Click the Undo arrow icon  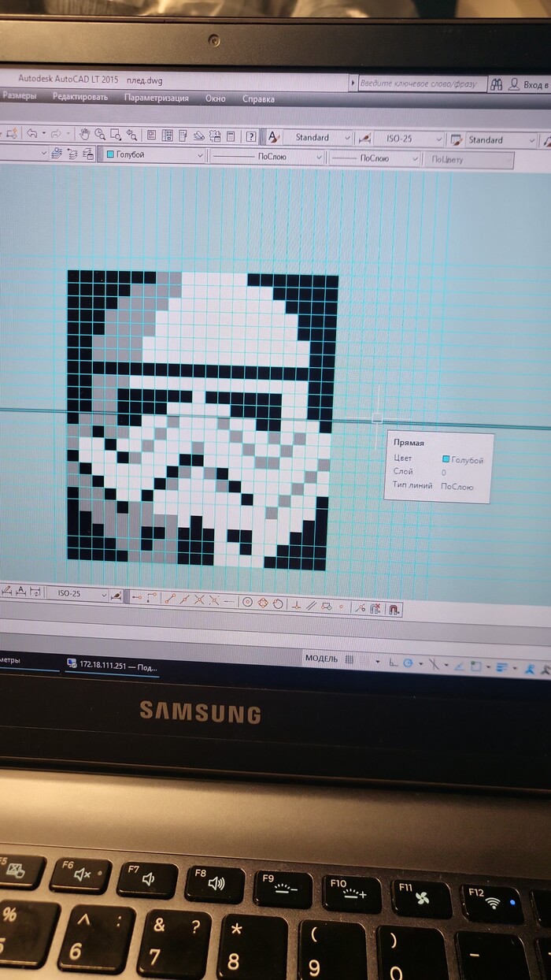pos(31,134)
